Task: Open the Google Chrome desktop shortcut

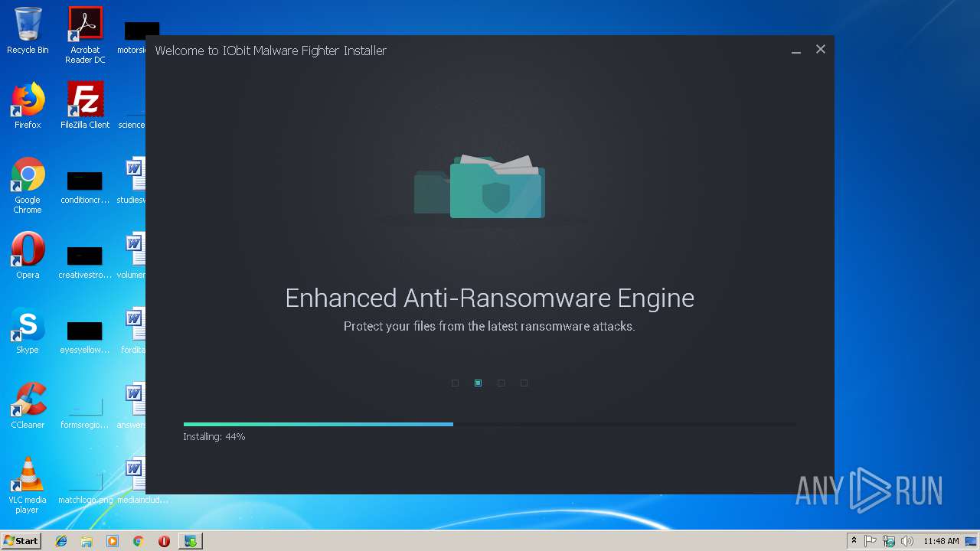Action: (28, 185)
